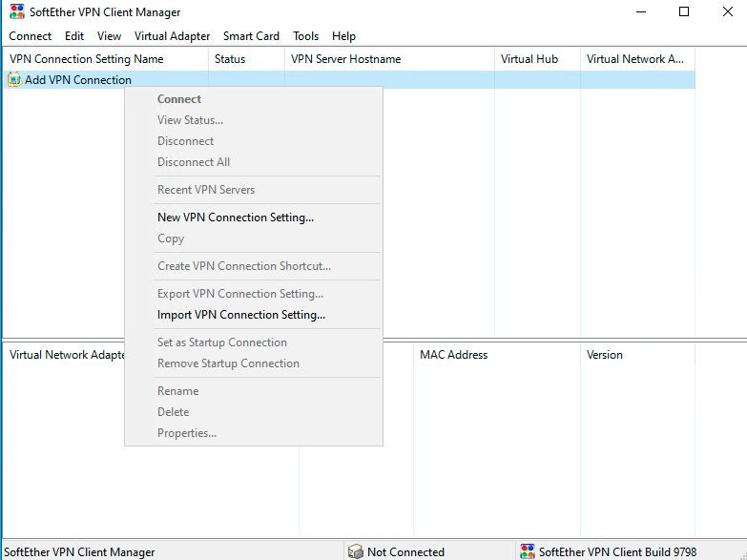Choose New VPN Connection Setting from context menu
Image resolution: width=747 pixels, height=560 pixels.
coord(236,218)
